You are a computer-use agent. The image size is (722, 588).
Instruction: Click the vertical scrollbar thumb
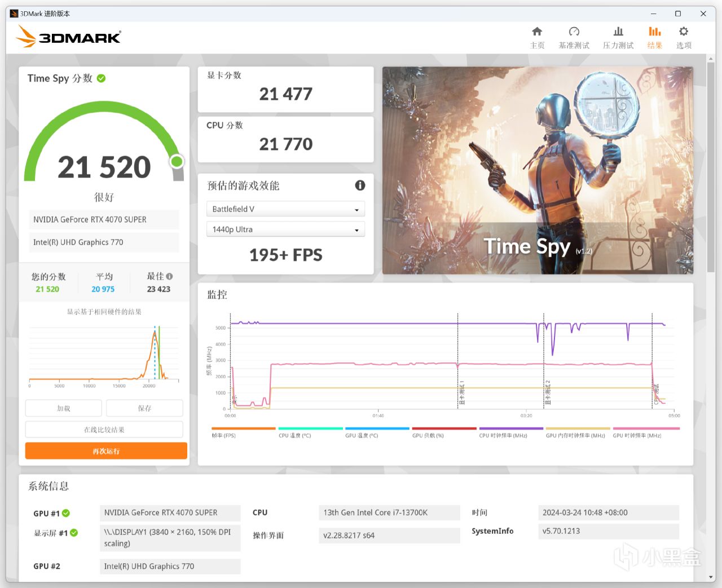(711, 166)
